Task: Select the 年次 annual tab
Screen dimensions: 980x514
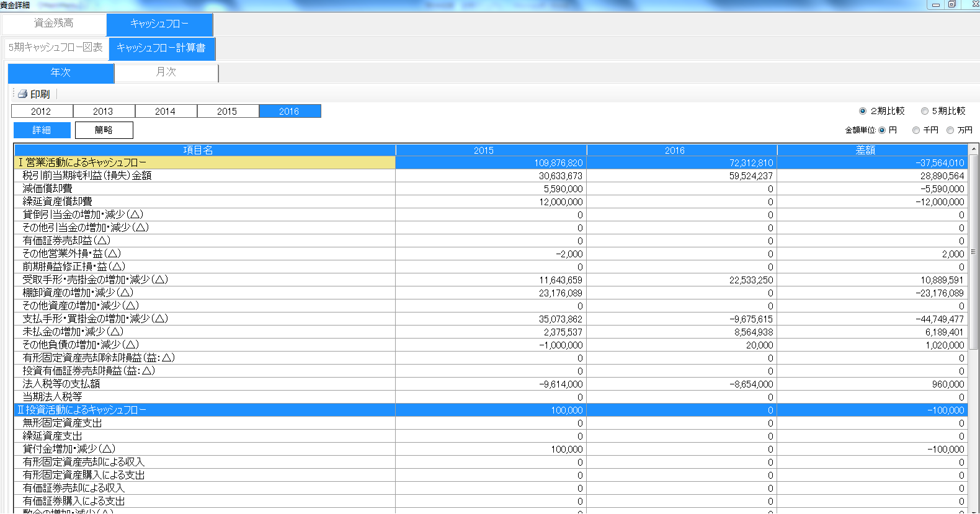Action: click(x=61, y=73)
